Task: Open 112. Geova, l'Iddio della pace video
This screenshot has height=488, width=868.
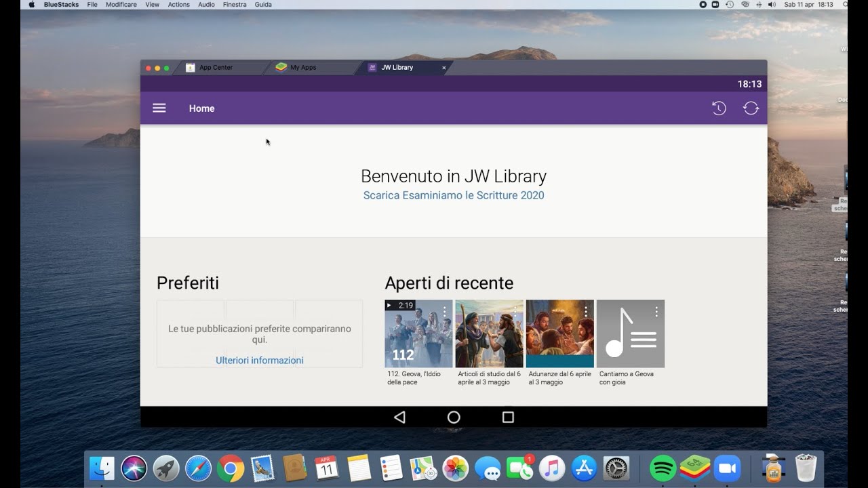Action: click(418, 334)
